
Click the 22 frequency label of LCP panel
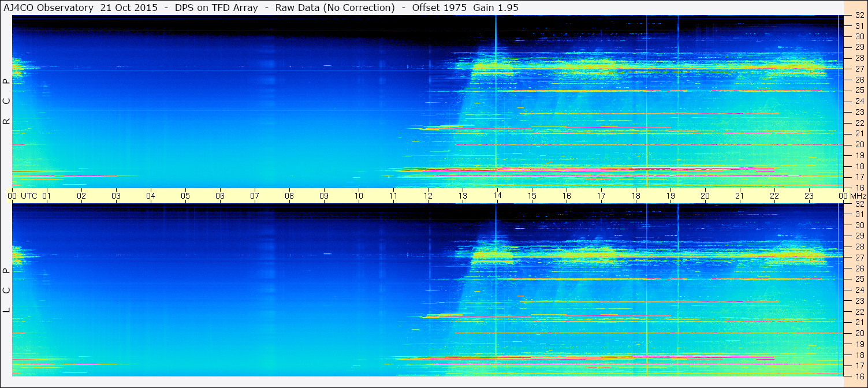click(x=859, y=311)
